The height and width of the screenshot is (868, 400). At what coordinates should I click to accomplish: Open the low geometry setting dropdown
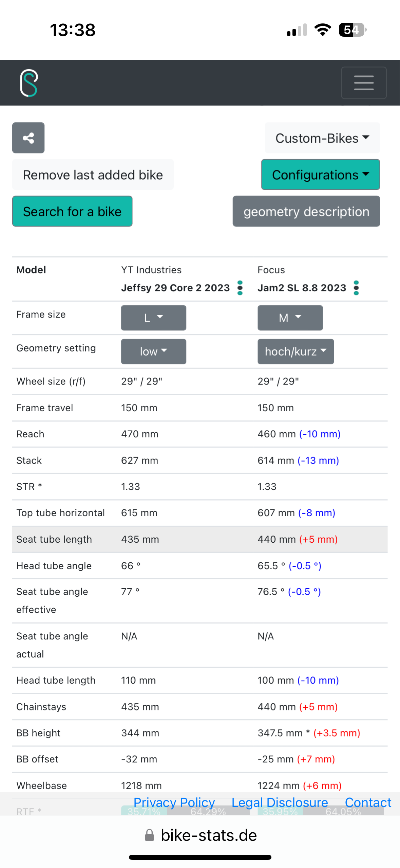153,351
